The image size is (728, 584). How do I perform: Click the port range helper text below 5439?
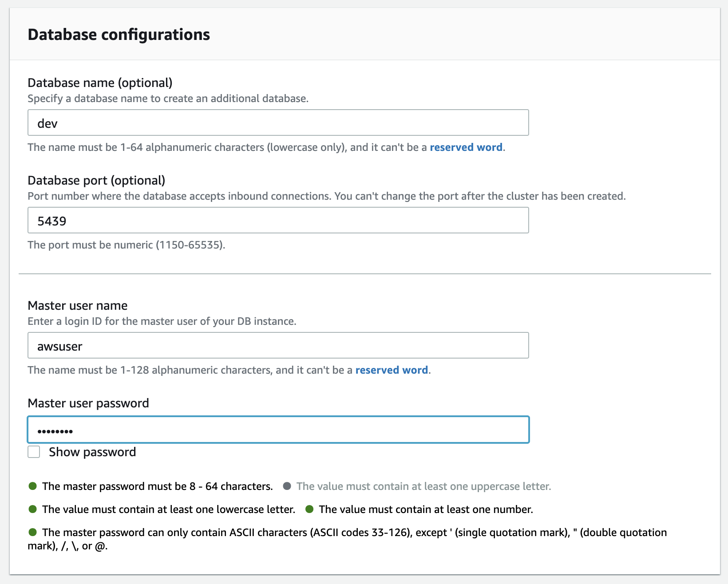[x=127, y=245]
